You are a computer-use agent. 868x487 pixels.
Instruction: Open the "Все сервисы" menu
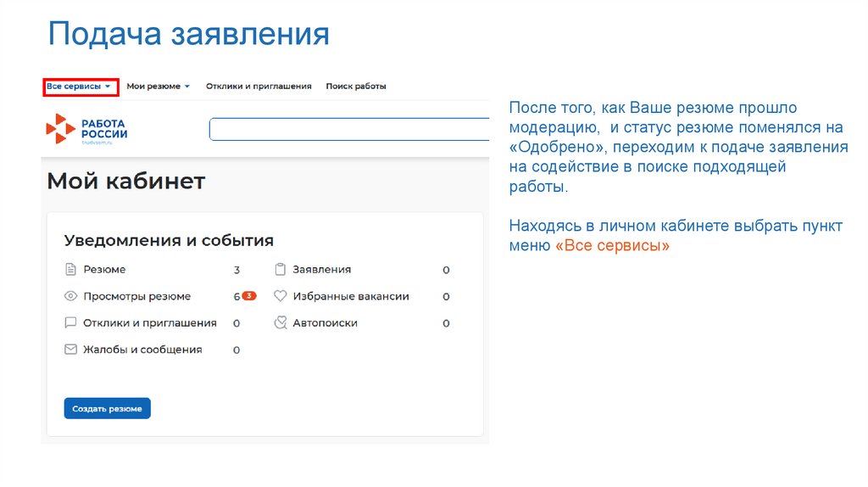point(79,87)
